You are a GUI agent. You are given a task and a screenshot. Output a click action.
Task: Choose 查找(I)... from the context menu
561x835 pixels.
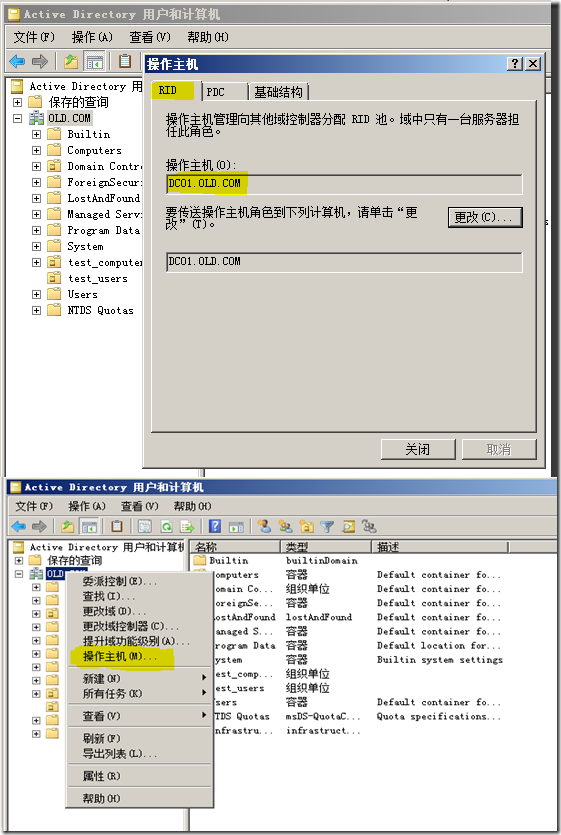[109, 596]
